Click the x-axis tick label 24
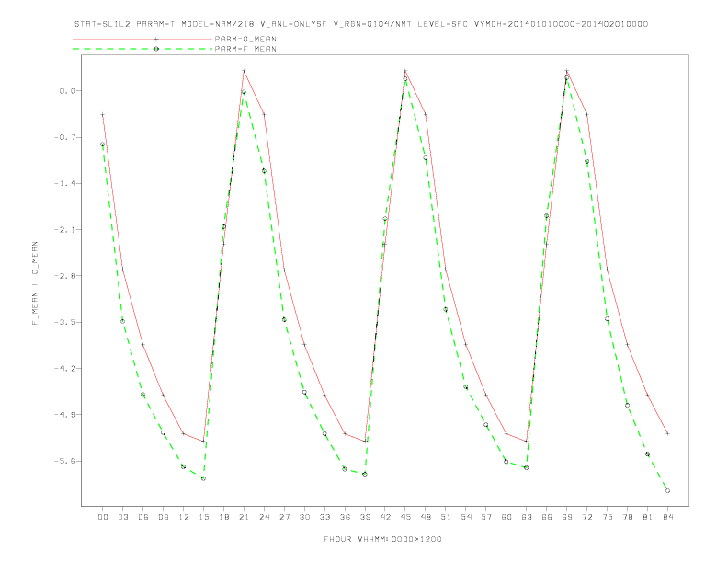This screenshot has height=563, width=728. (264, 517)
